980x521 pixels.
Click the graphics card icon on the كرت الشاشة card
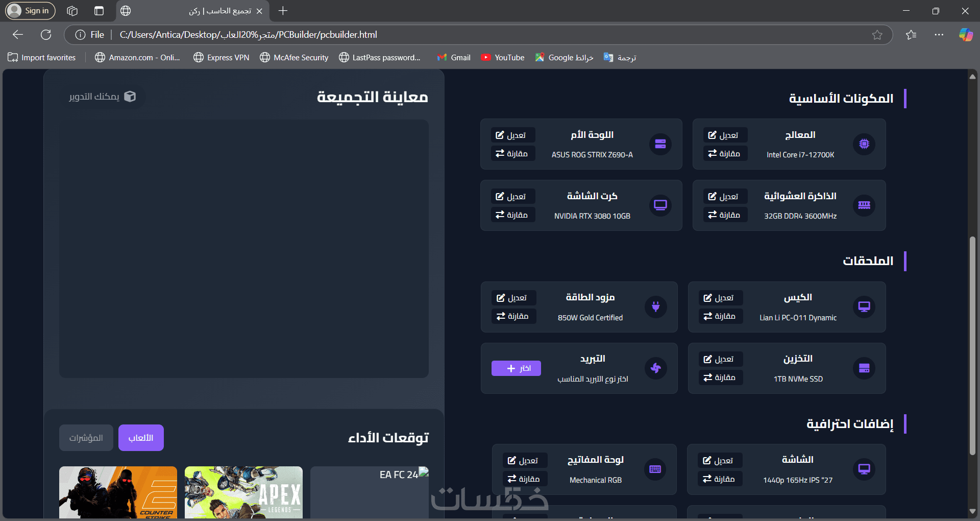660,205
